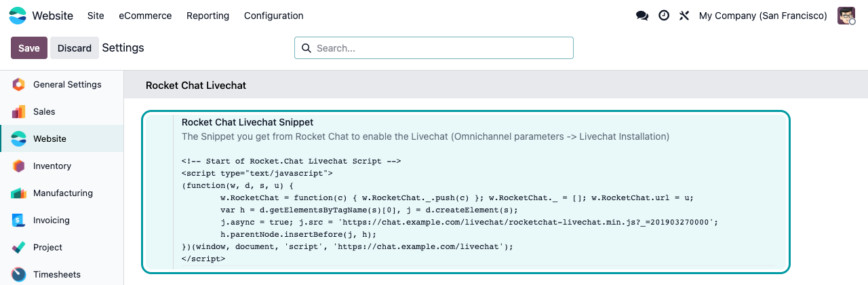The width and height of the screenshot is (868, 285).
Task: Click the '</script>' closing tag line
Action: click(x=203, y=259)
